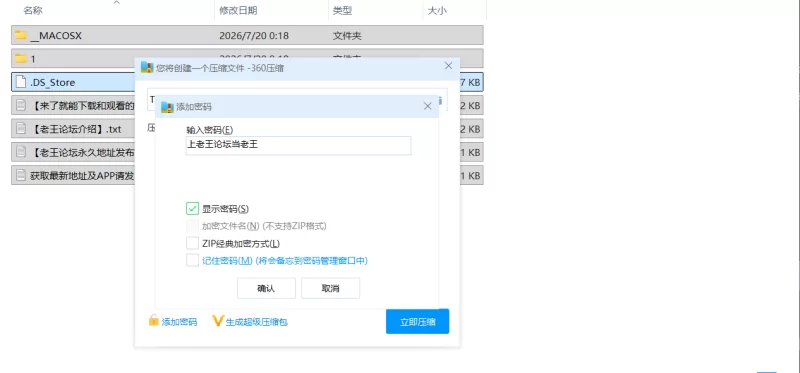The height and width of the screenshot is (373, 800).
Task: Click the 输入密码 text field
Action: (298, 145)
